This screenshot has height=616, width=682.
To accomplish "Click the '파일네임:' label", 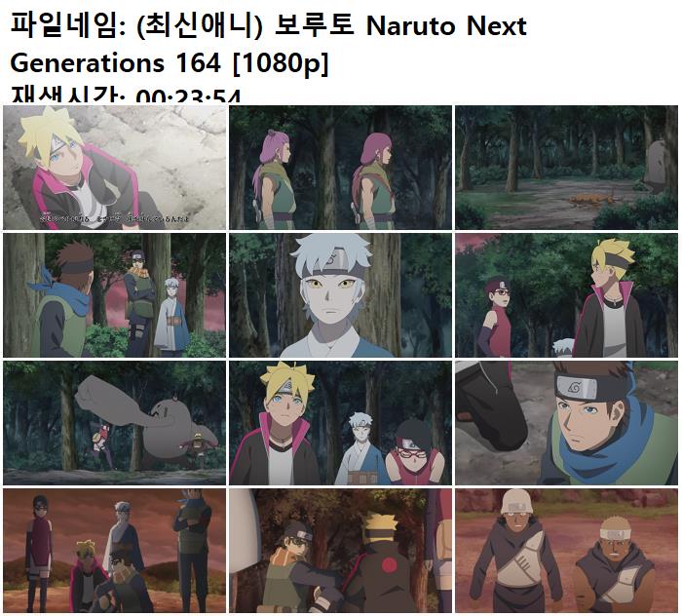I will click(68, 25).
